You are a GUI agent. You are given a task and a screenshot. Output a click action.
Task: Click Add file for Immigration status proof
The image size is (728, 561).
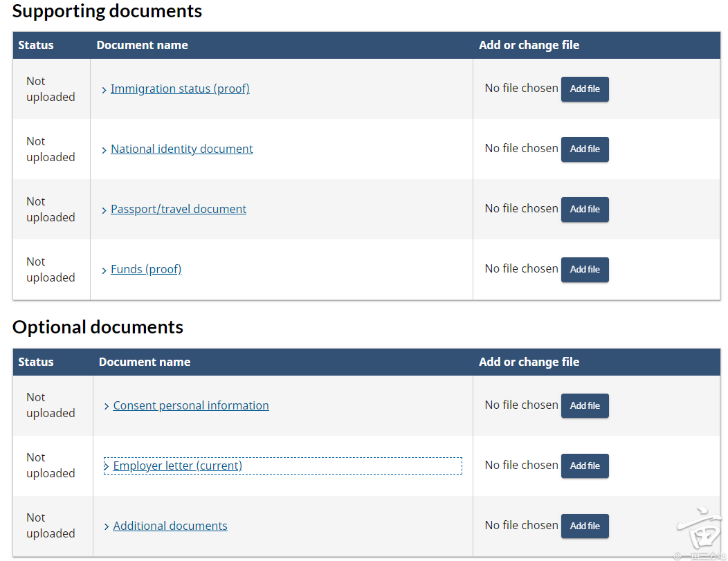[584, 89]
